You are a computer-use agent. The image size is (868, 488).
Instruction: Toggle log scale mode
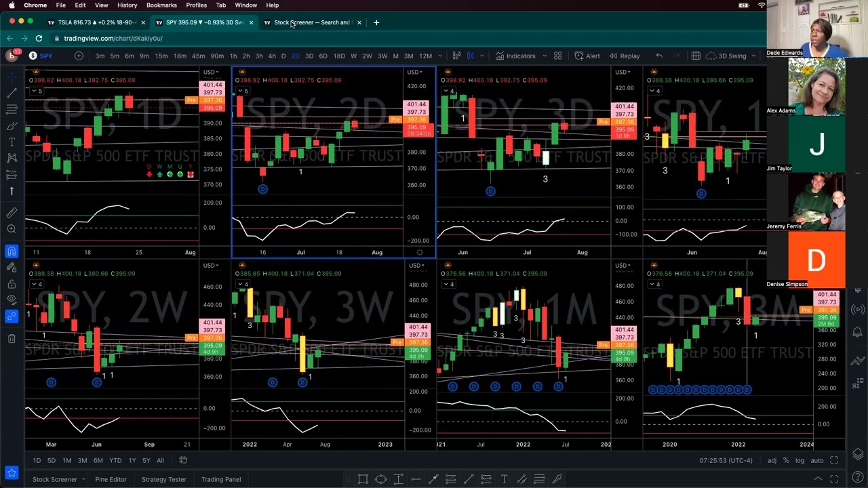point(800,460)
